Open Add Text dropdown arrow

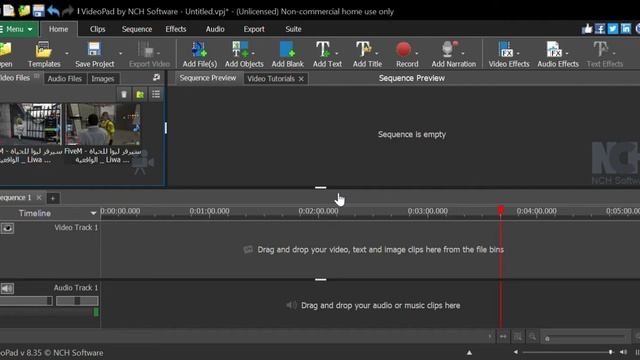336,53
